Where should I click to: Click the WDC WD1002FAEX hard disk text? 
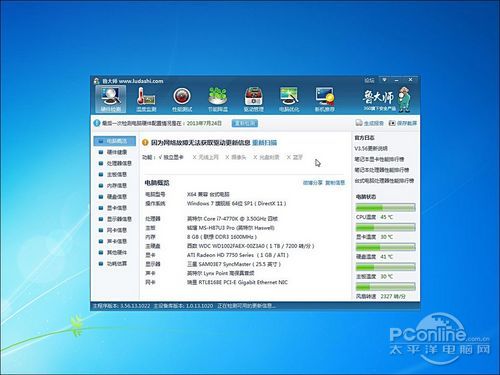point(250,246)
